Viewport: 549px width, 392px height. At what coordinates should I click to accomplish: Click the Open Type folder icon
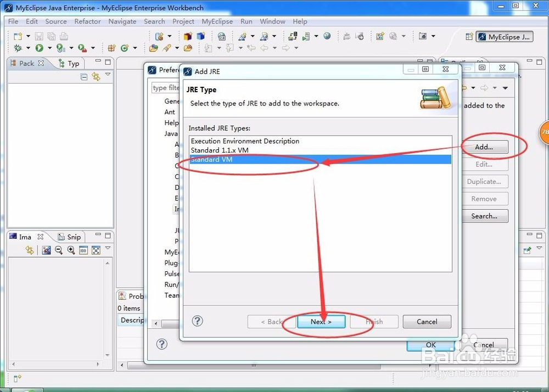[x=153, y=48]
